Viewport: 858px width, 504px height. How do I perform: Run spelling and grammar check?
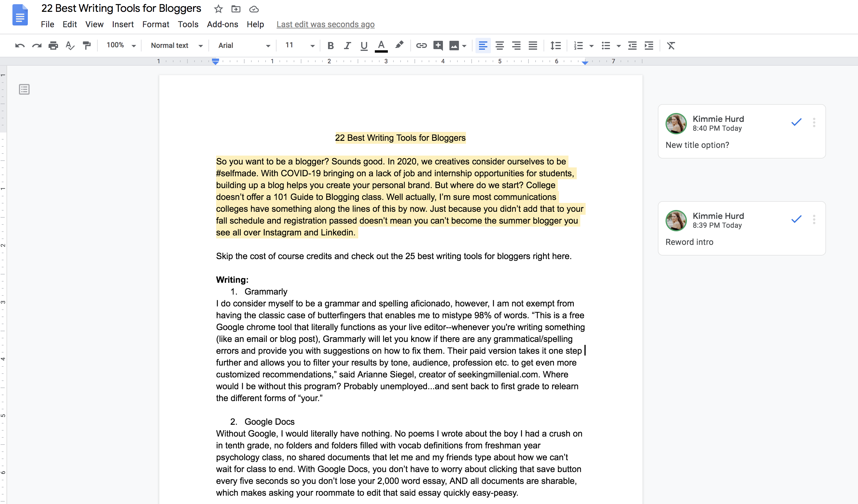[x=70, y=45]
